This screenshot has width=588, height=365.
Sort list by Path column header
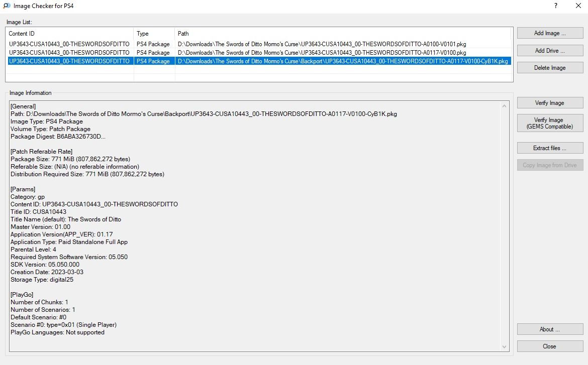343,34
